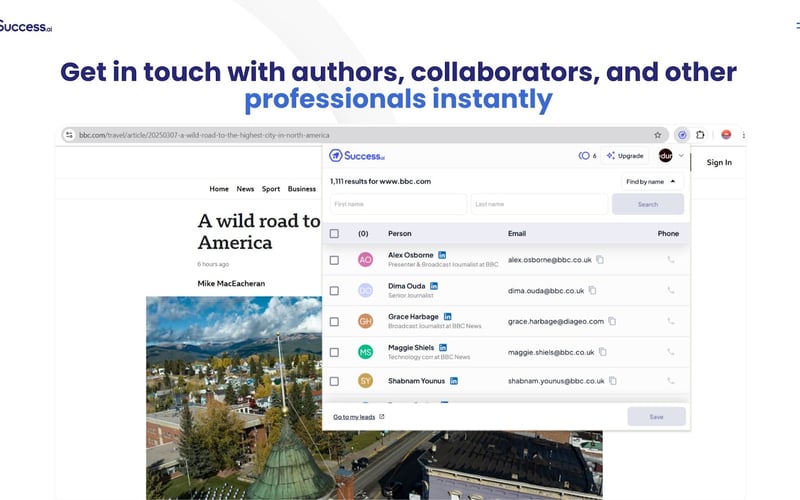Open the Sport tab on BBC page

click(x=271, y=189)
